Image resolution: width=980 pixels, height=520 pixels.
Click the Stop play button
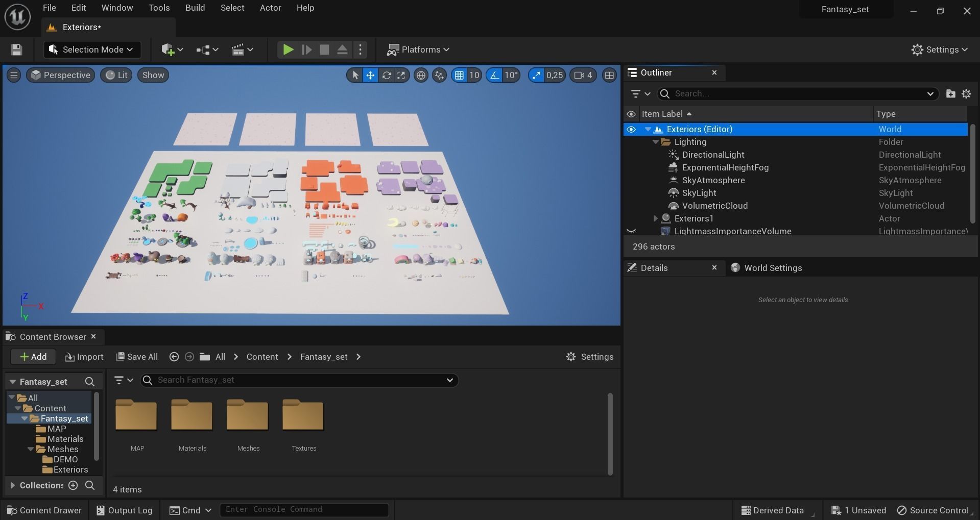324,49
